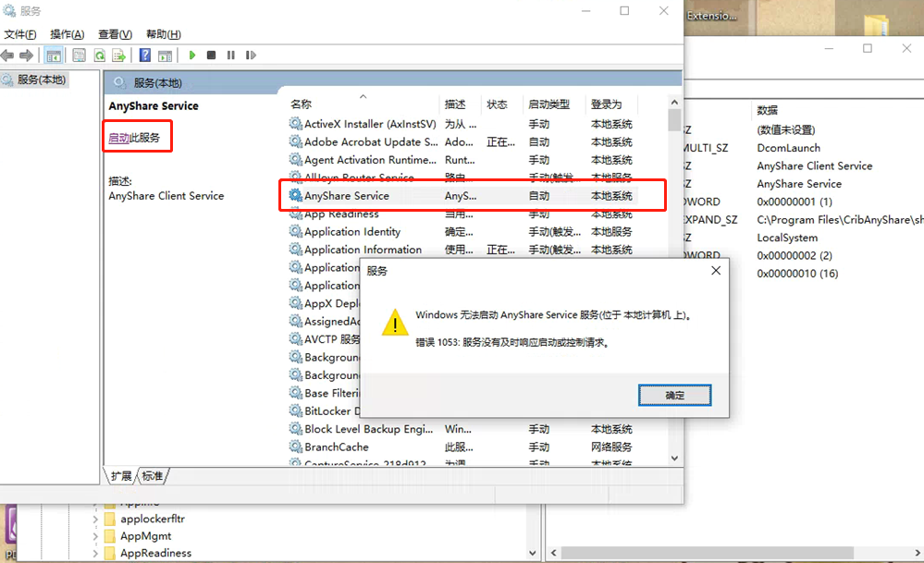Open the blue Help question mark icon
Viewport: 924px width, 563px height.
tap(144, 55)
